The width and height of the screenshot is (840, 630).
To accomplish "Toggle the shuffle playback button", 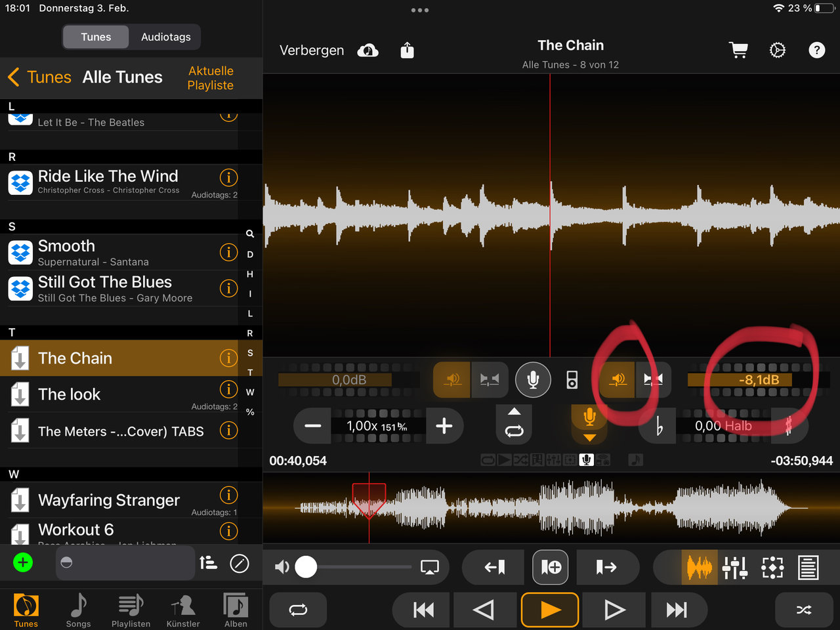I will [x=803, y=610].
